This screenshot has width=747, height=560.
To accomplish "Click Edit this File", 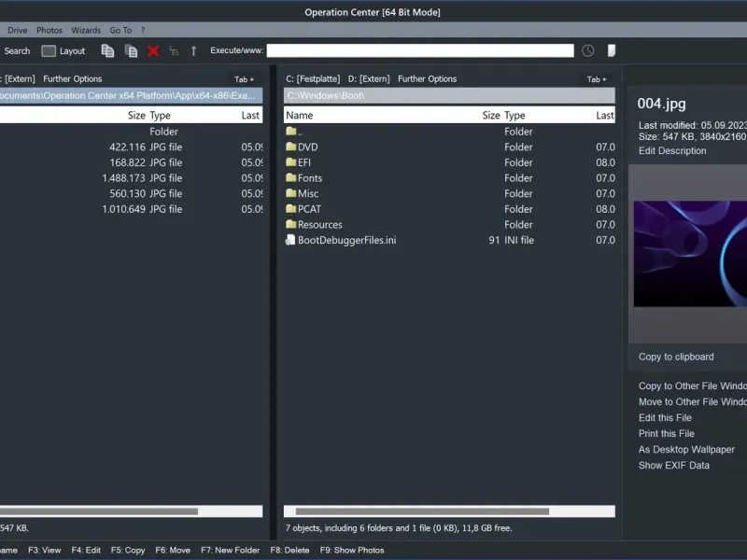I will (x=665, y=417).
